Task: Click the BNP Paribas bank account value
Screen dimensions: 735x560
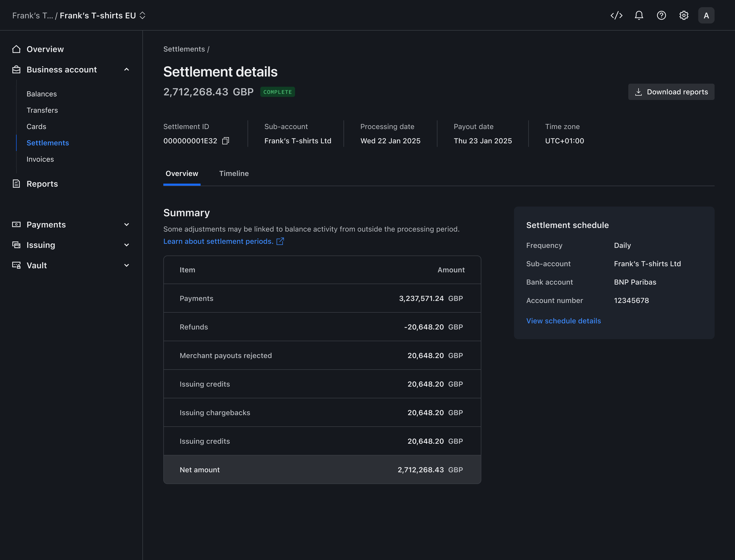Action: click(x=635, y=282)
